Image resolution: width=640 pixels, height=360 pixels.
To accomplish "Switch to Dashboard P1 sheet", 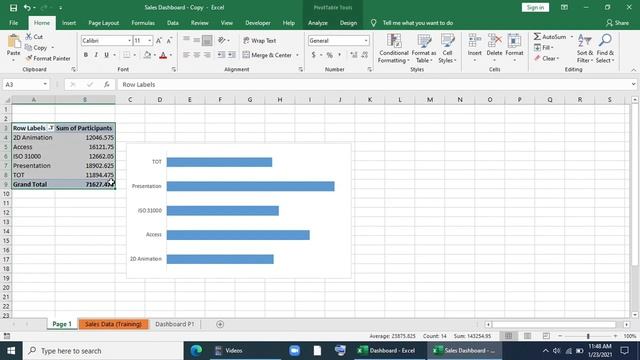I will (174, 324).
